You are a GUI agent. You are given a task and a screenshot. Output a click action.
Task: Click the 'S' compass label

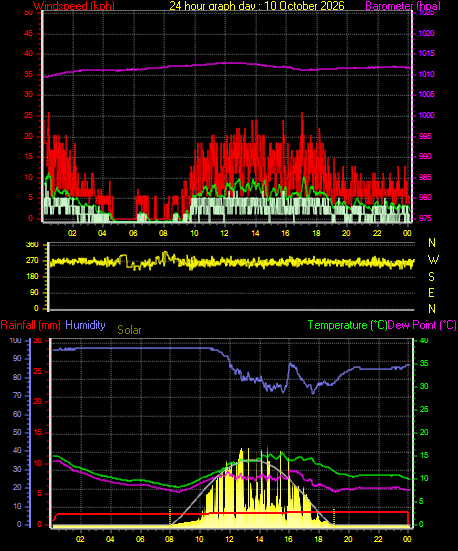tap(431, 277)
